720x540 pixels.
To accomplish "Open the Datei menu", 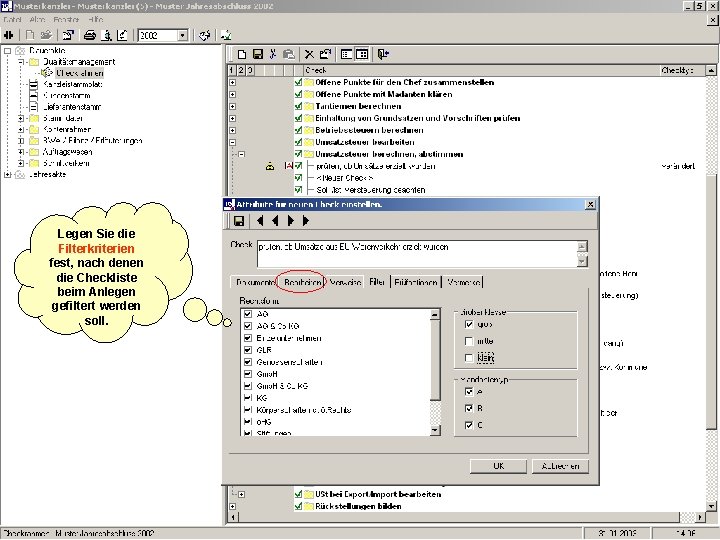I will [12, 20].
